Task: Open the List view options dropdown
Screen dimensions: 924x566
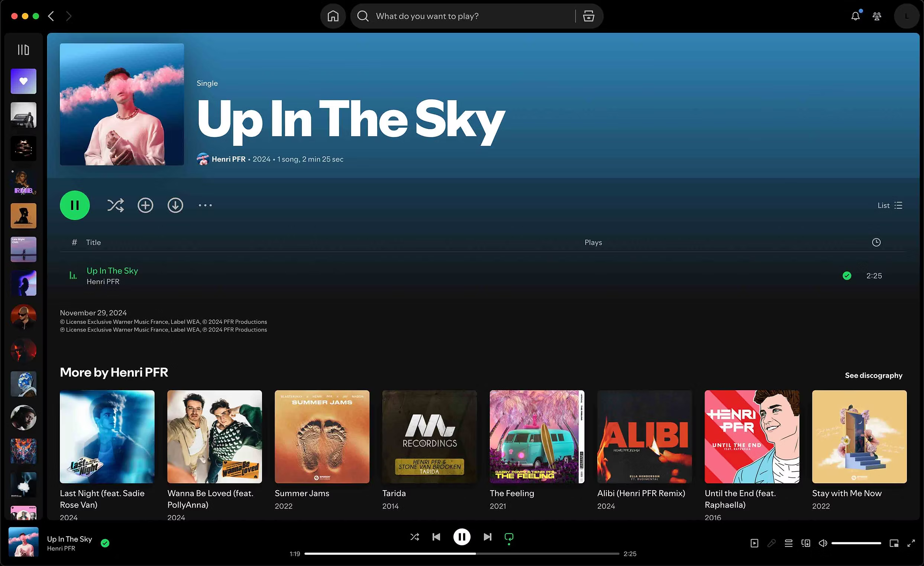Action: (x=890, y=205)
